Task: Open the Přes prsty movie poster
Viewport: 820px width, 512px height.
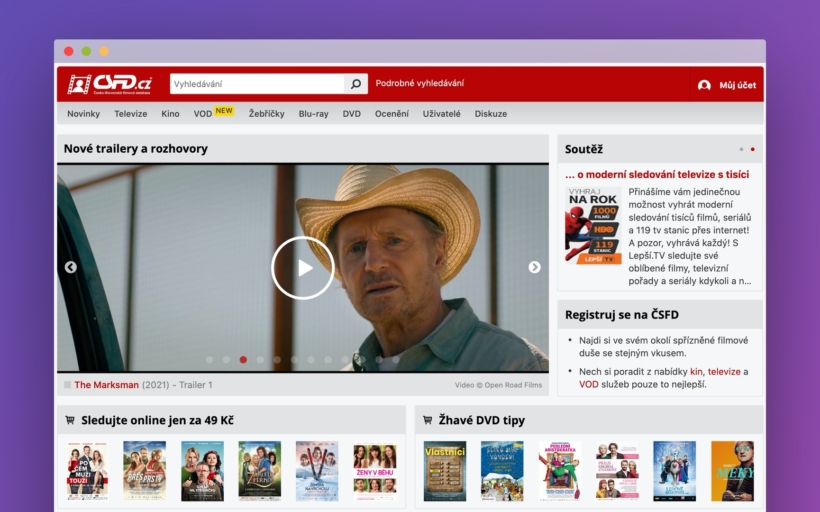Action: coord(144,471)
